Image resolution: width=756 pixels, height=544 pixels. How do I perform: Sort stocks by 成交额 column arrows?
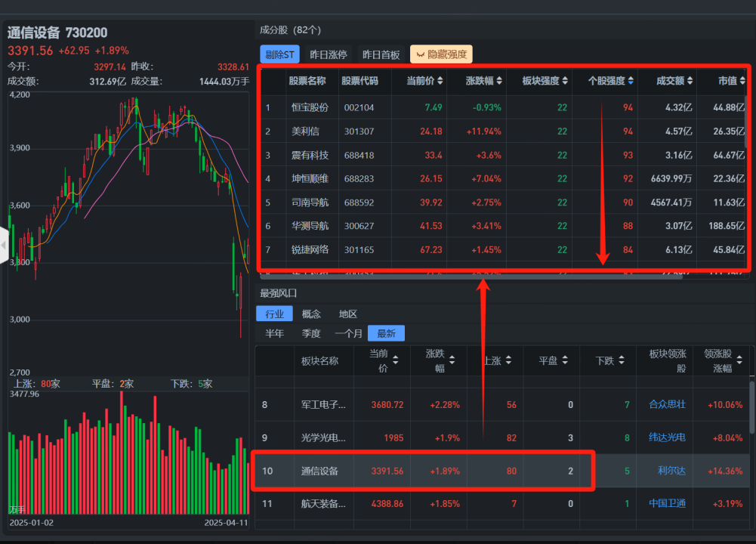pos(690,81)
